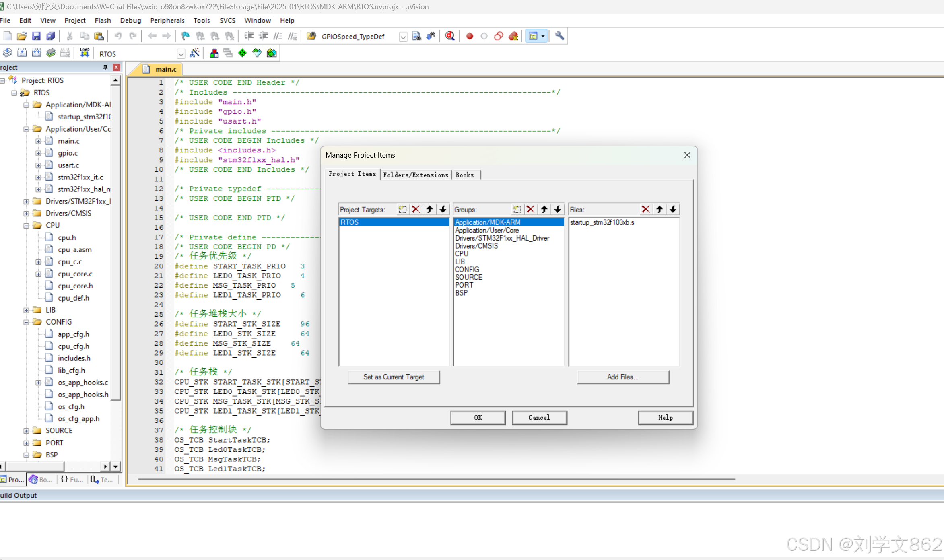Expand the SOURCE folder in project tree

pos(26,431)
